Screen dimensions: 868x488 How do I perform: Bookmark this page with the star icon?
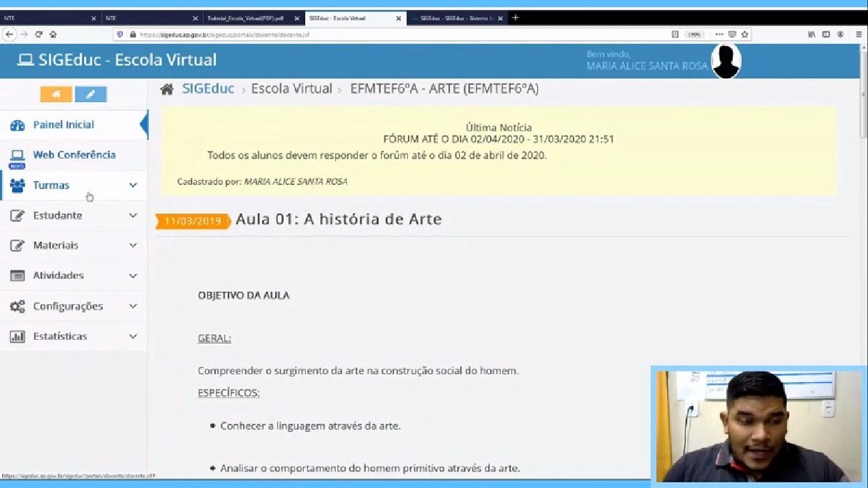[x=745, y=34]
